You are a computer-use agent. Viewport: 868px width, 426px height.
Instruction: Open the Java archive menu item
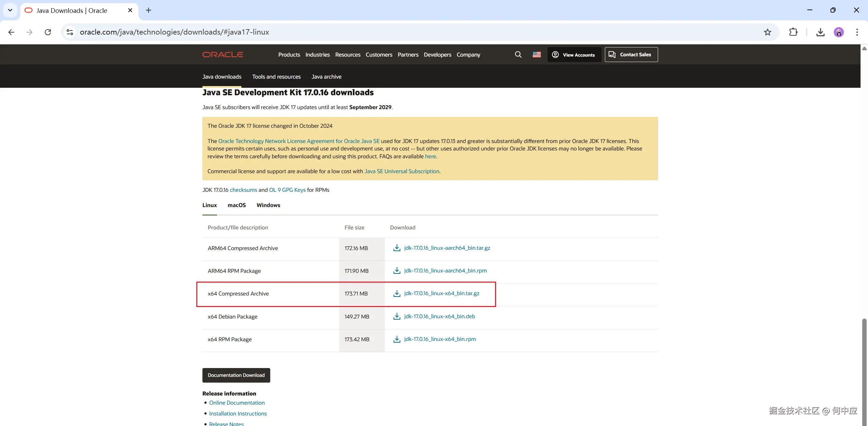[x=326, y=77]
